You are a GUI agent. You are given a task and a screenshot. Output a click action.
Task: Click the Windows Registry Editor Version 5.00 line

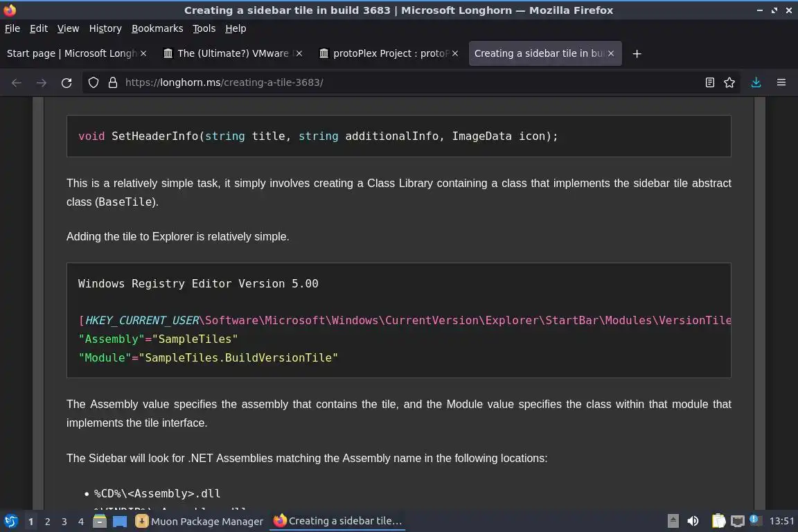(x=198, y=283)
